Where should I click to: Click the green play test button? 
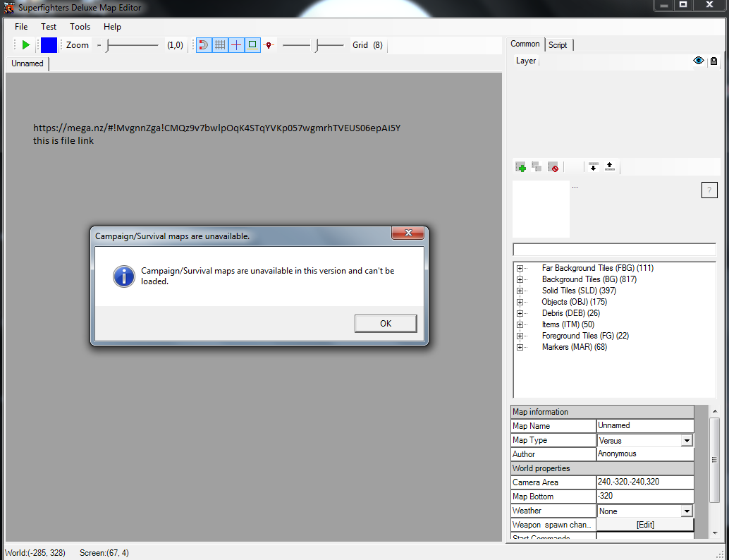26,45
